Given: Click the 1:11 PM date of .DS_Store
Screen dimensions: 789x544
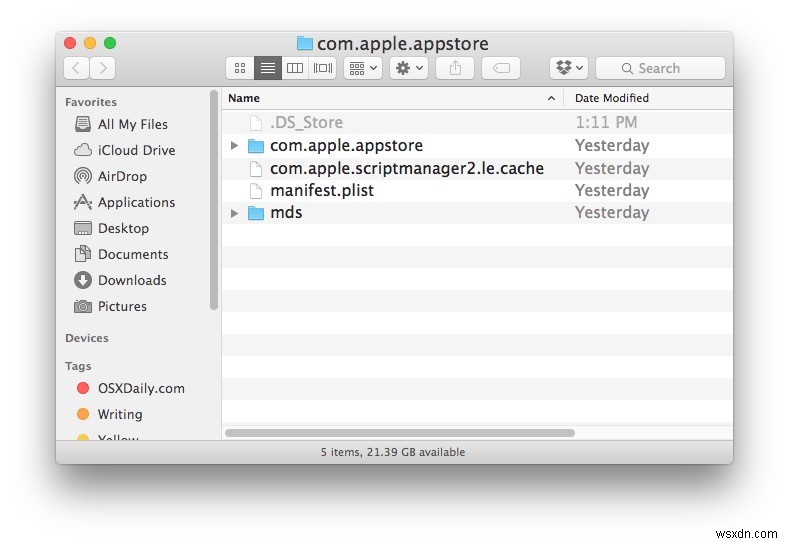Looking at the screenshot, I should 606,122.
